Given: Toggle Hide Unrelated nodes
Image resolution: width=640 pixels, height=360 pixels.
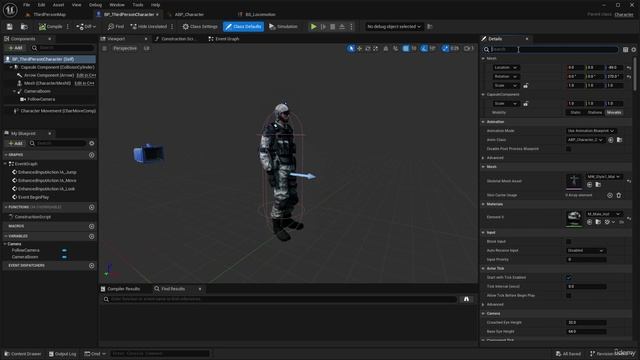Looking at the screenshot, I should (x=149, y=27).
